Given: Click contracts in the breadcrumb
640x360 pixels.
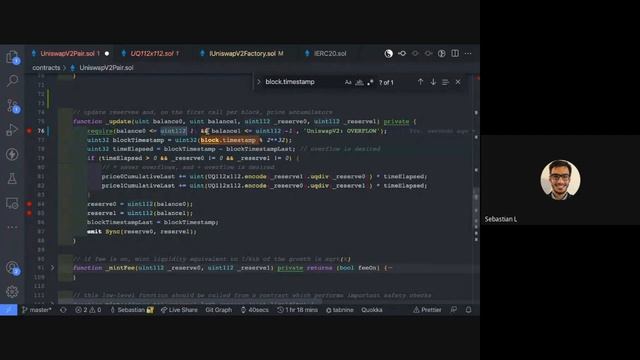Looking at the screenshot, I should (x=46, y=68).
